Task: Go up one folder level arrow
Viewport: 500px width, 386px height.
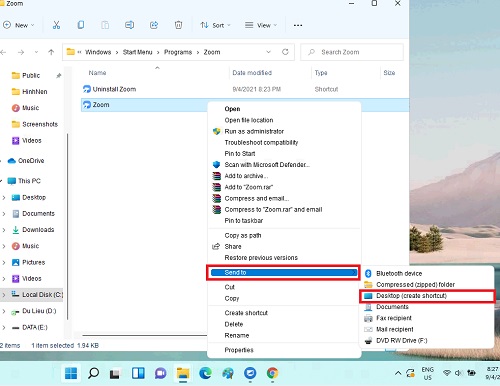Action: 51,52
